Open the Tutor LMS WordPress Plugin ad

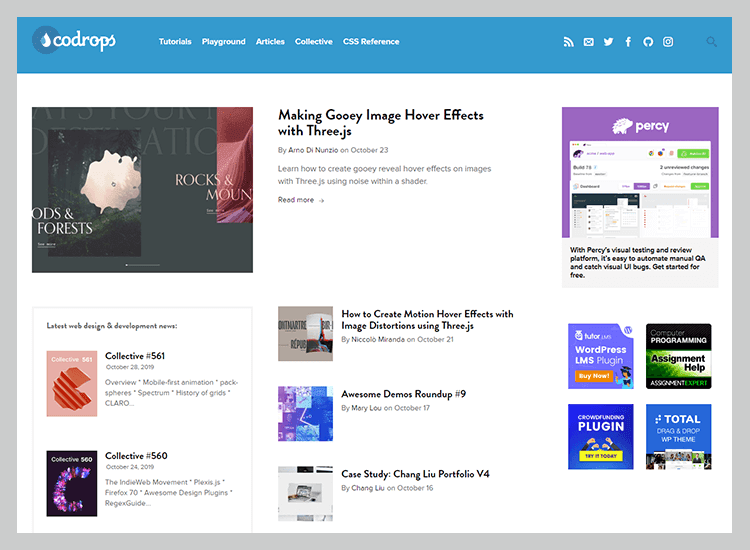[601, 356]
